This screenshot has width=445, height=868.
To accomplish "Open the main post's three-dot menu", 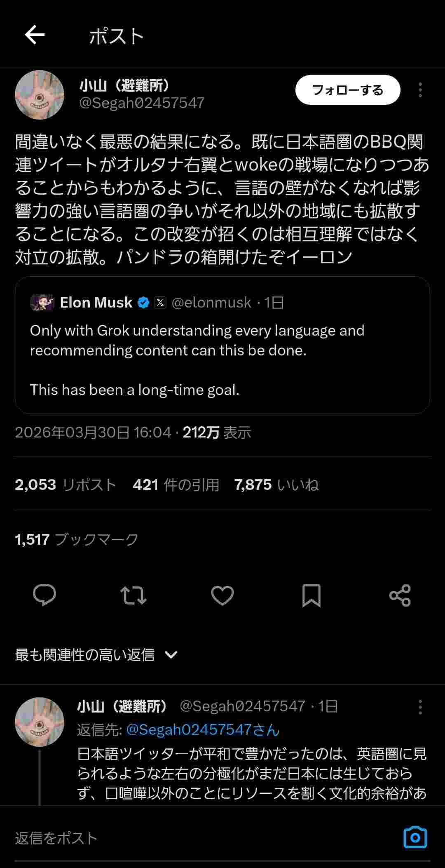I will tap(420, 90).
